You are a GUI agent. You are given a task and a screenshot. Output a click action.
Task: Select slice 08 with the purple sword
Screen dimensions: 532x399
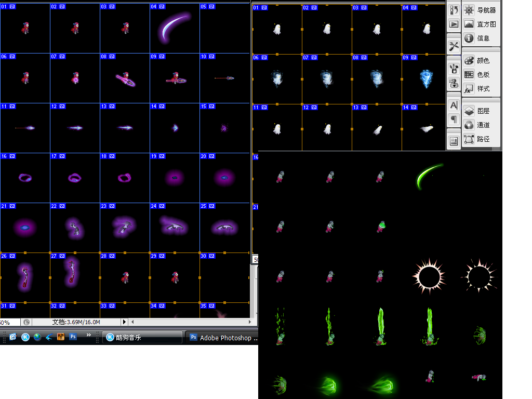[x=125, y=78]
